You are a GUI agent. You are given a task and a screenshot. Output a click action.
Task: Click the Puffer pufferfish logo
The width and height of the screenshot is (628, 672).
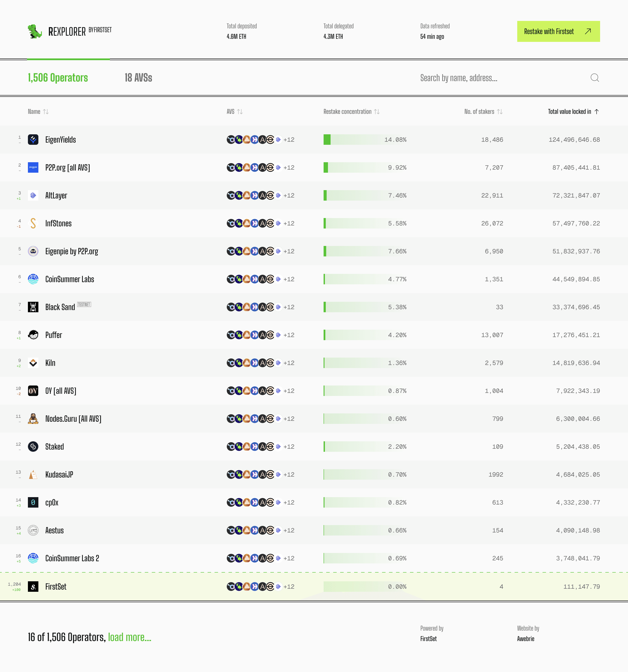33,335
